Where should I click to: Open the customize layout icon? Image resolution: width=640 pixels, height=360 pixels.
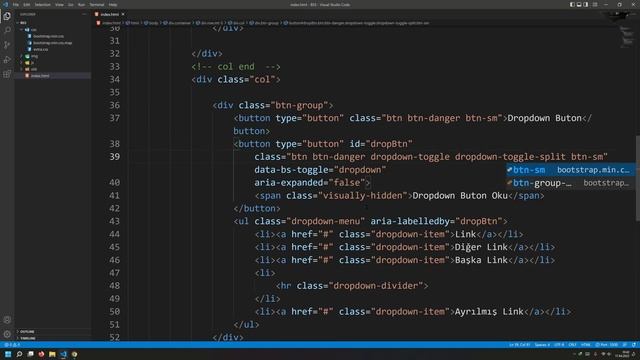point(595,4)
